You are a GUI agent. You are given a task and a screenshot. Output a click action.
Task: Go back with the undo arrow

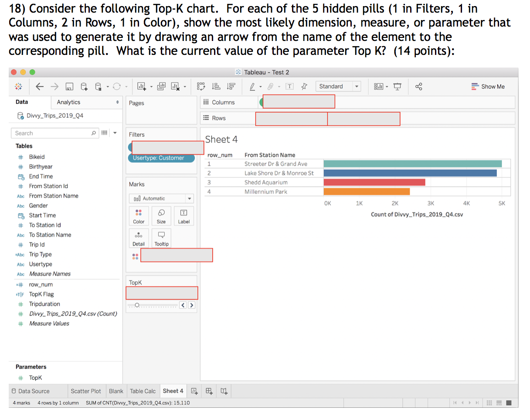coord(40,86)
